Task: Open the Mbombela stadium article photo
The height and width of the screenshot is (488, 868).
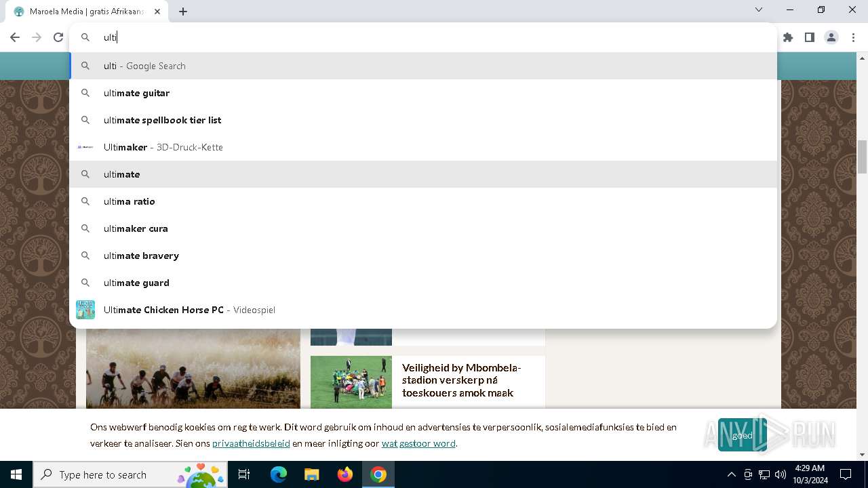Action: (x=351, y=382)
